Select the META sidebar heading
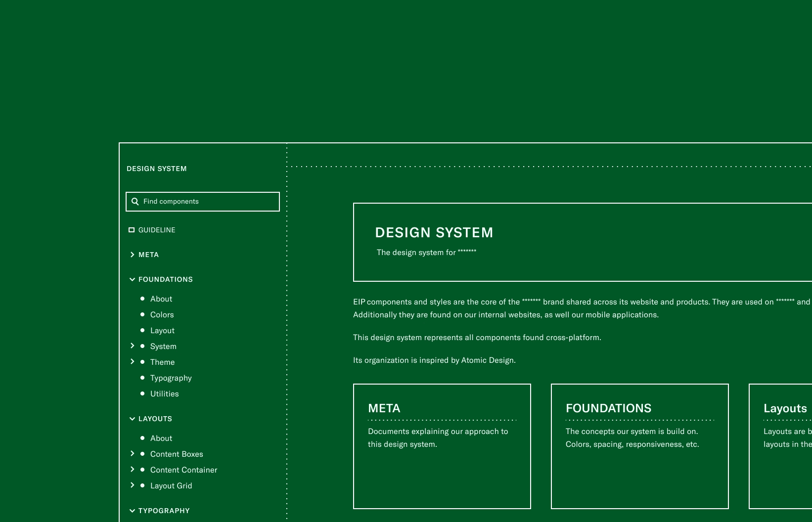The height and width of the screenshot is (522, 812). (x=148, y=255)
